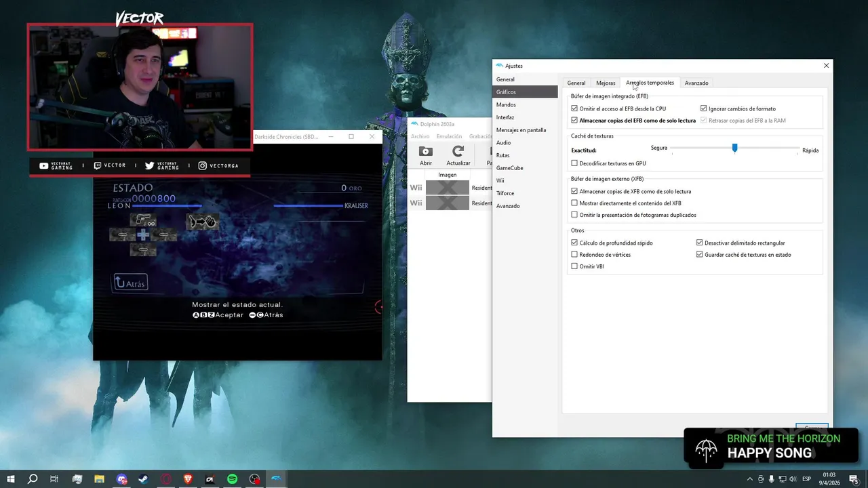Open the Emulación menu in Dolphin

point(449,136)
